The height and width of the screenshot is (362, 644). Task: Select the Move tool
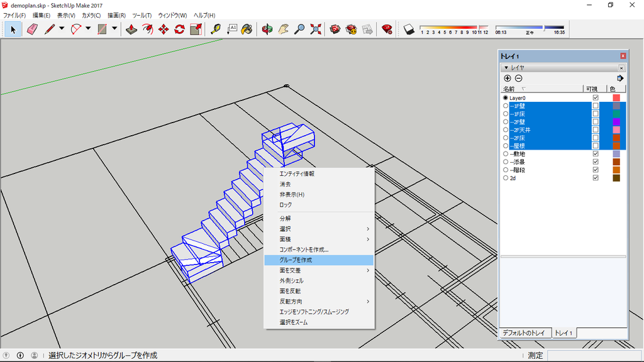pyautogui.click(x=164, y=29)
